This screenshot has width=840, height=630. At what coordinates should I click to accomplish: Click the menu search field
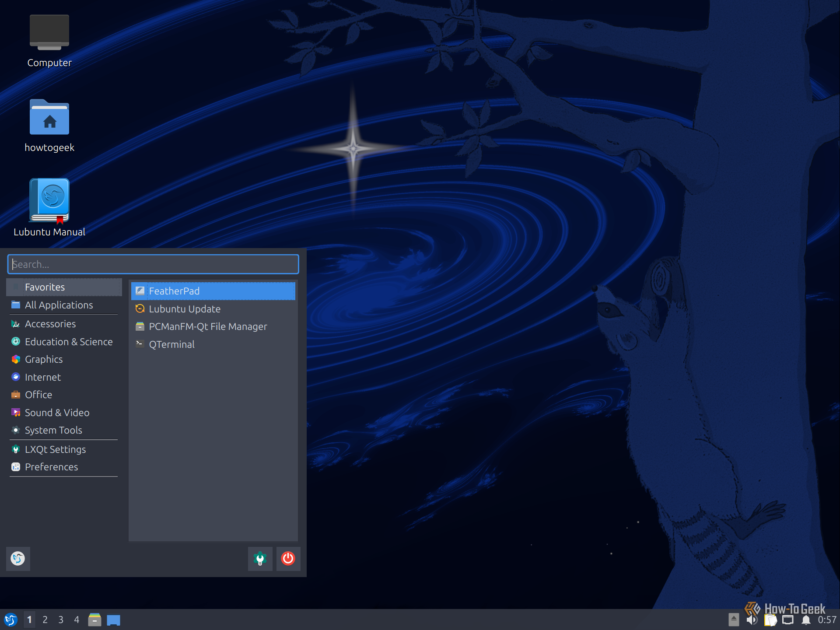(153, 264)
